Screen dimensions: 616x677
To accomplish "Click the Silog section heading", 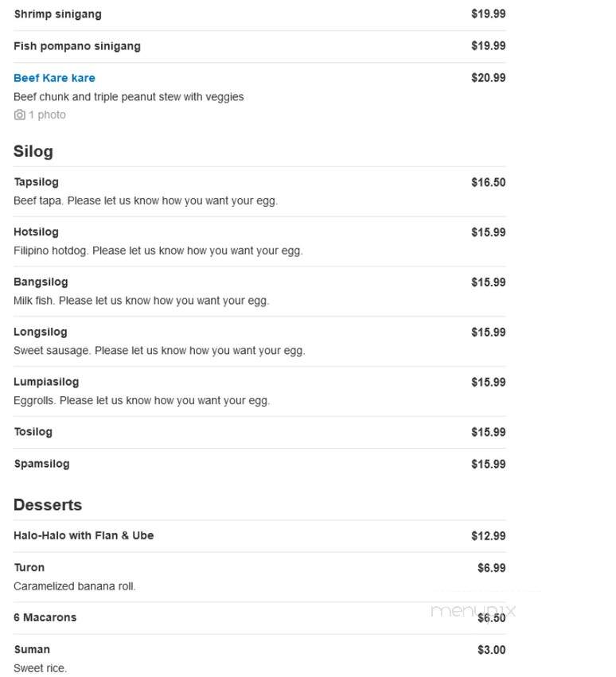I will coord(33,151).
